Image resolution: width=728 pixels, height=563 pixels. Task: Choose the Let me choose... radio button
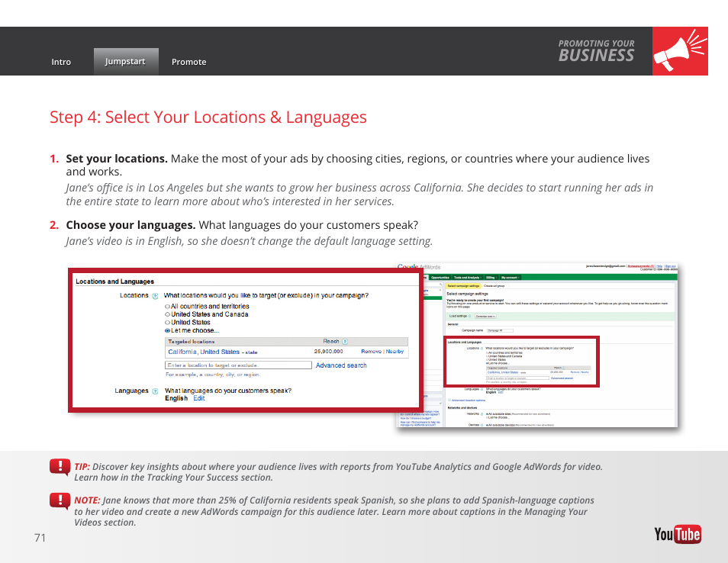click(167, 331)
